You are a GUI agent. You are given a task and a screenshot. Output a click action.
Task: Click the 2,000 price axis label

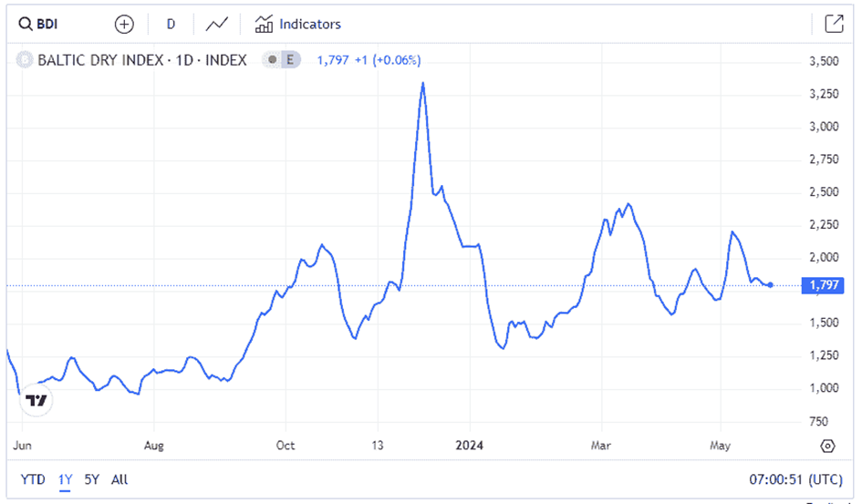tap(824, 258)
